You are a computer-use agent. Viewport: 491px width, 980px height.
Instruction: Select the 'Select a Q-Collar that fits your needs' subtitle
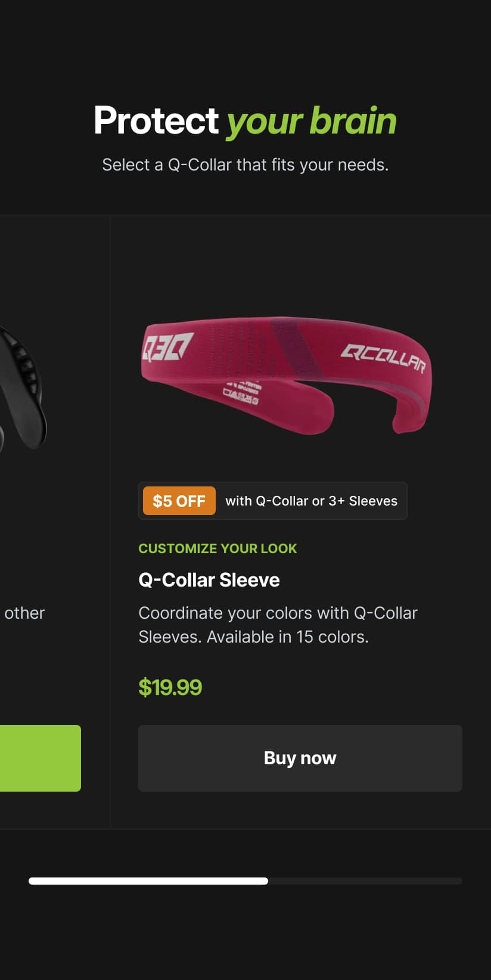click(245, 165)
